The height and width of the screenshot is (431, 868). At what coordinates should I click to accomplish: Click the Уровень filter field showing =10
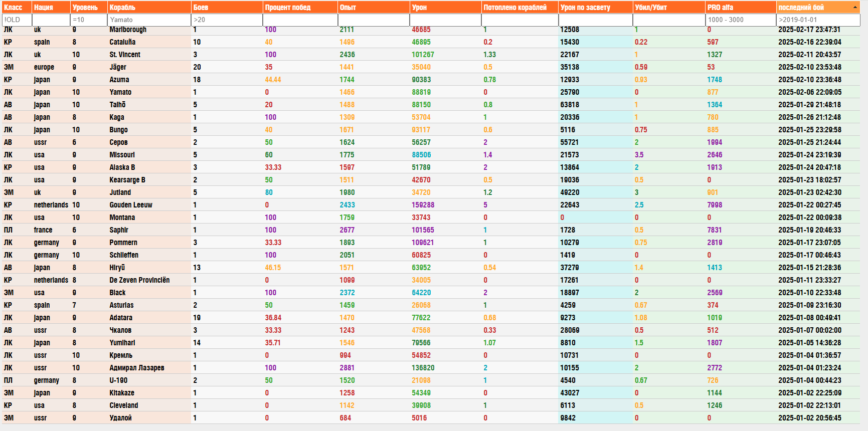tap(89, 20)
